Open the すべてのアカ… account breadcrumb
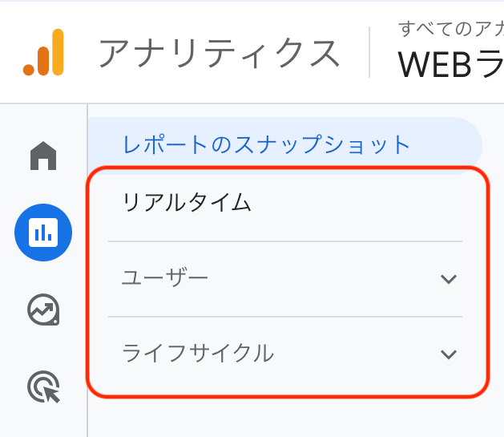The width and height of the screenshot is (504, 437). pyautogui.click(x=450, y=29)
